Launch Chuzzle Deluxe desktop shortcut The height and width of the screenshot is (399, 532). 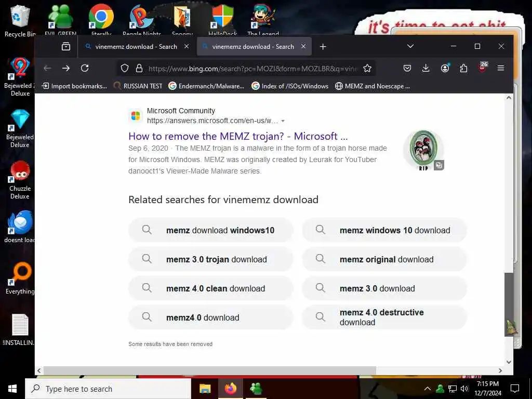tap(20, 180)
